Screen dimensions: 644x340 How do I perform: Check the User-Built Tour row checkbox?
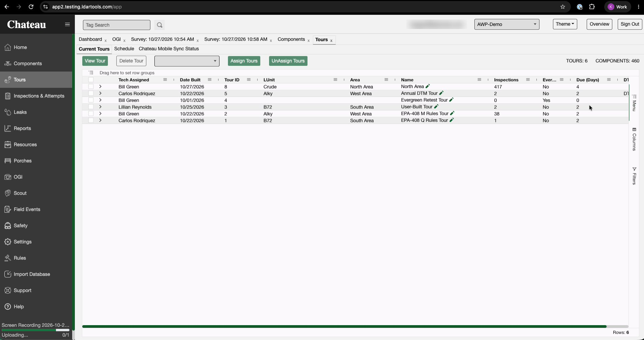tap(91, 107)
